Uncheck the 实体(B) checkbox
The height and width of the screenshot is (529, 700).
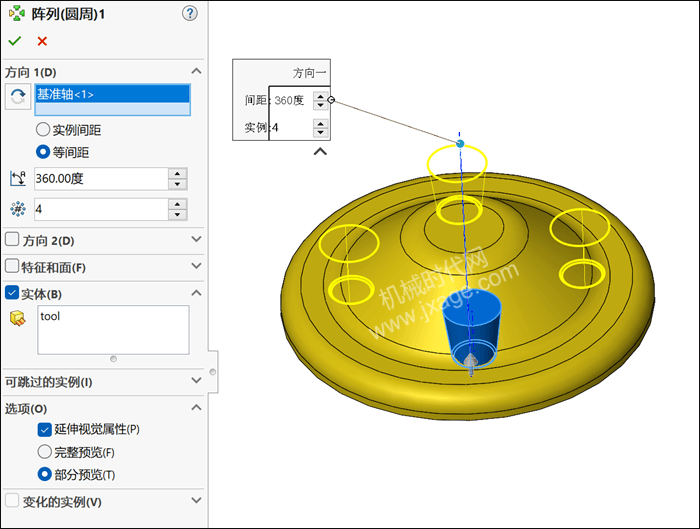[x=12, y=293]
